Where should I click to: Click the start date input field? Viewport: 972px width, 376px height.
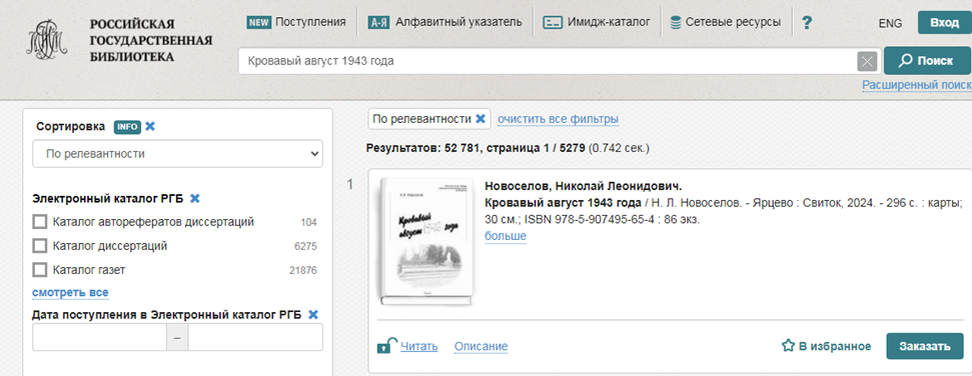pyautogui.click(x=99, y=338)
